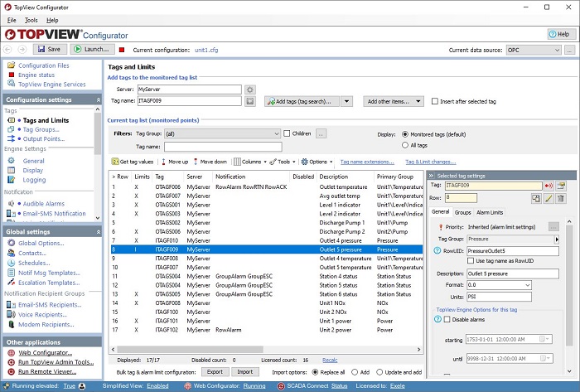Open the Columns dropdown in tag toolbar
The height and width of the screenshot is (392, 580).
[250, 162]
